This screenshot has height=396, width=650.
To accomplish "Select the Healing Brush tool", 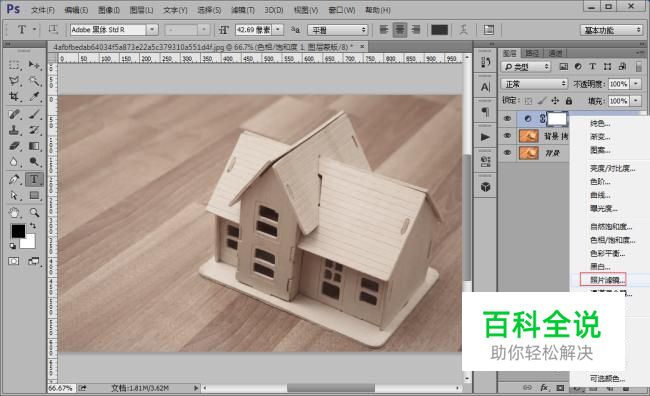I will tap(15, 114).
